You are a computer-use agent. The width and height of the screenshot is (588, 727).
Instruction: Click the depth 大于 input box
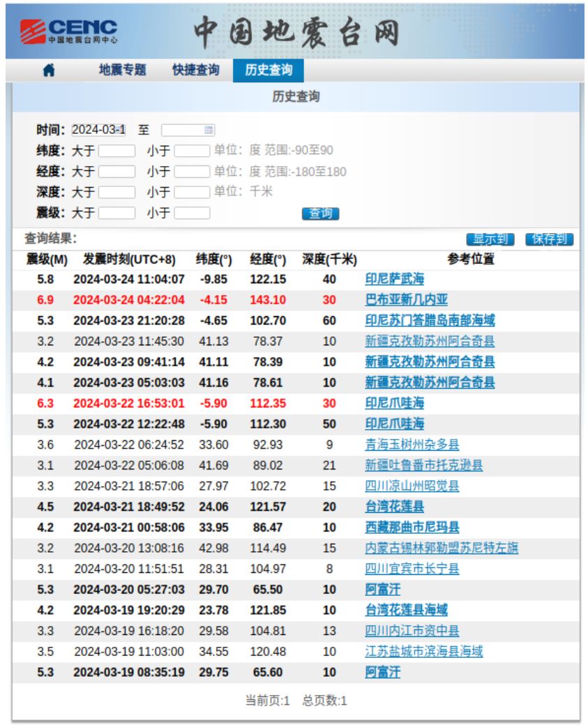[x=116, y=192]
